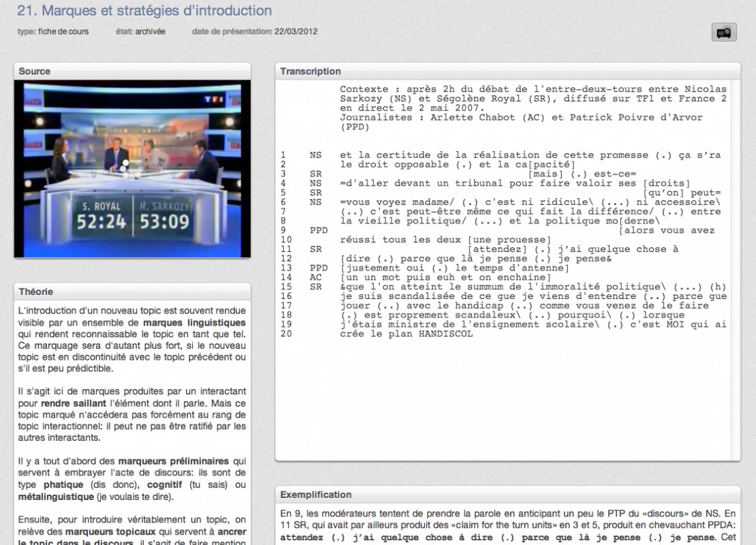Click S. ROYAL's 52:24 timer in video
Image resolution: width=756 pixels, height=545 pixels.
(x=101, y=222)
